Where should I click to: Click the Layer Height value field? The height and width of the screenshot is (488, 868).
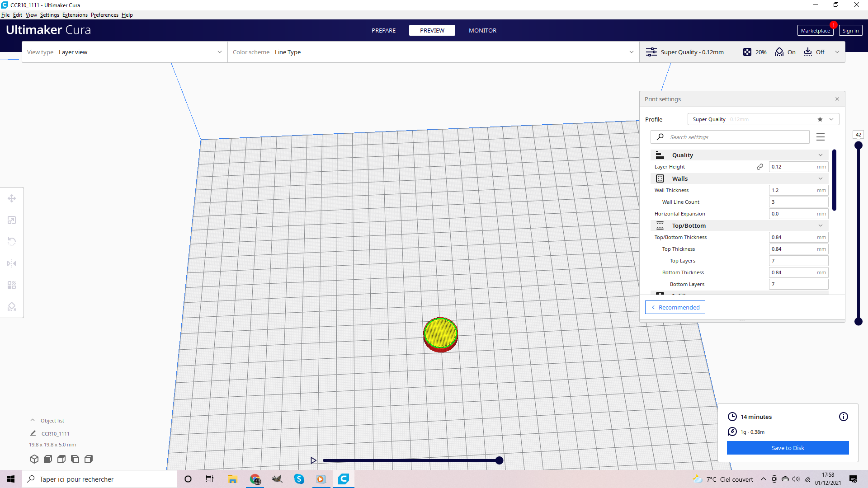[798, 167]
